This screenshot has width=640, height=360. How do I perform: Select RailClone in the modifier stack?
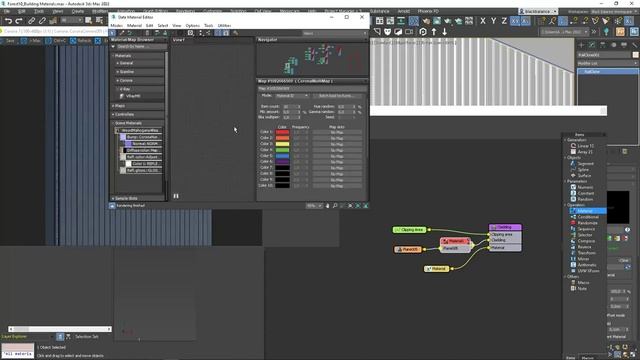608,71
